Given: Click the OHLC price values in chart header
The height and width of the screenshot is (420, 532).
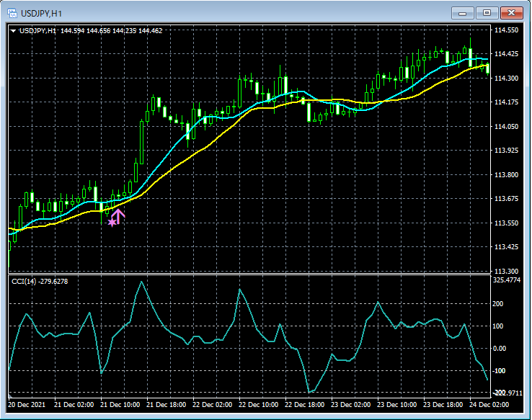Looking at the screenshot, I should (x=111, y=31).
